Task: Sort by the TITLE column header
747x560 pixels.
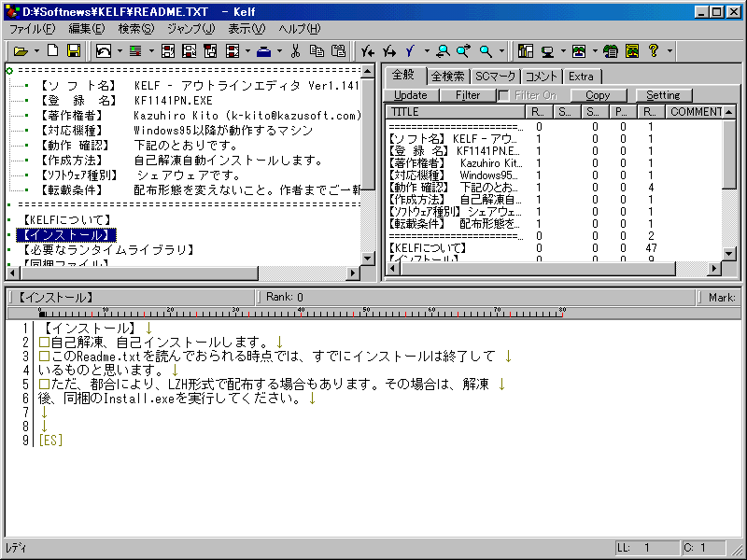Action: (456, 112)
